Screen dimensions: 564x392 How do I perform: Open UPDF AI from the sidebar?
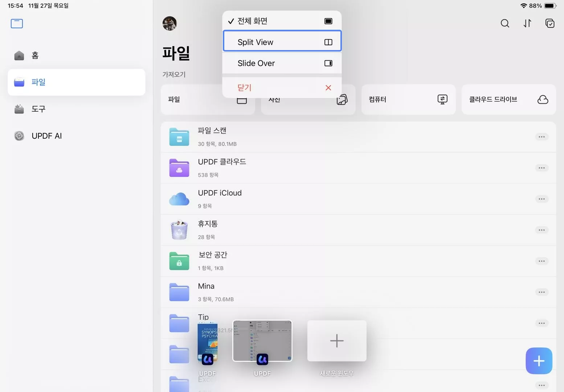tap(46, 136)
